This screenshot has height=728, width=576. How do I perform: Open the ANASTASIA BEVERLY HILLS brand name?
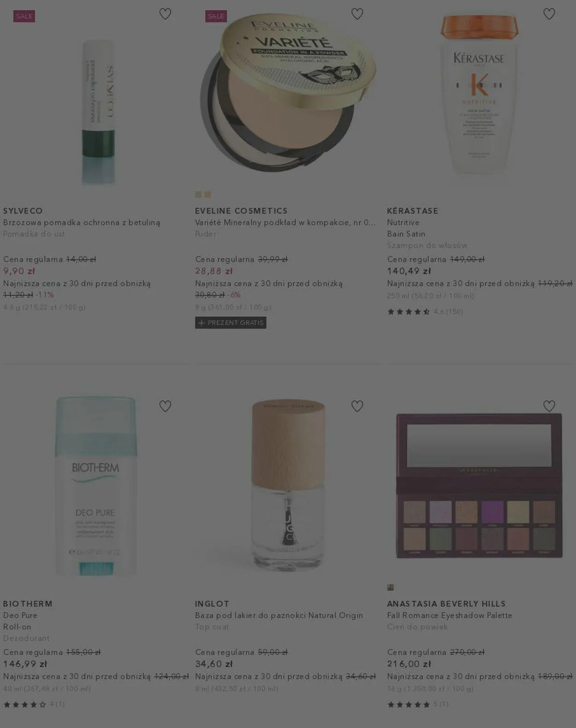coord(446,604)
